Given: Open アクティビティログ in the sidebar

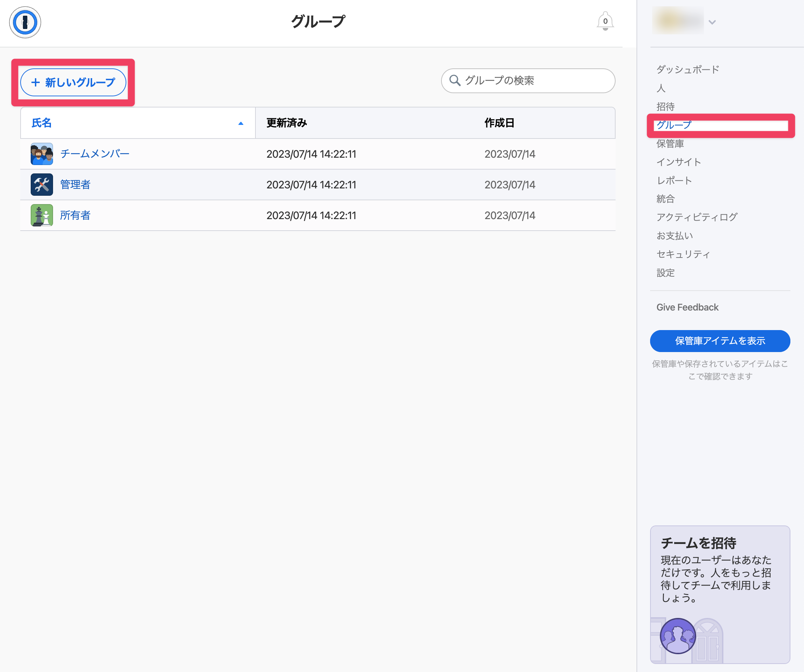Looking at the screenshot, I should (x=697, y=217).
